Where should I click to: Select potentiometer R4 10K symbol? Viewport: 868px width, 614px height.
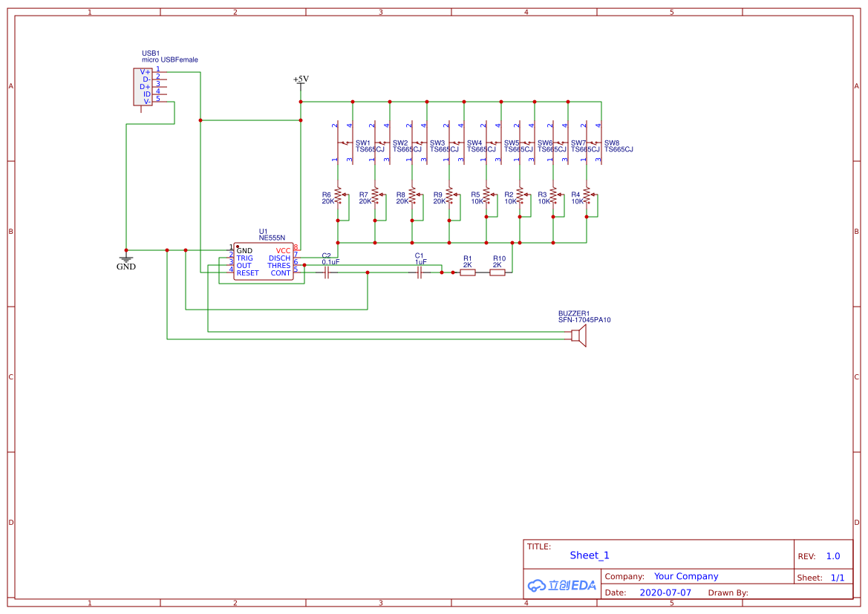588,195
